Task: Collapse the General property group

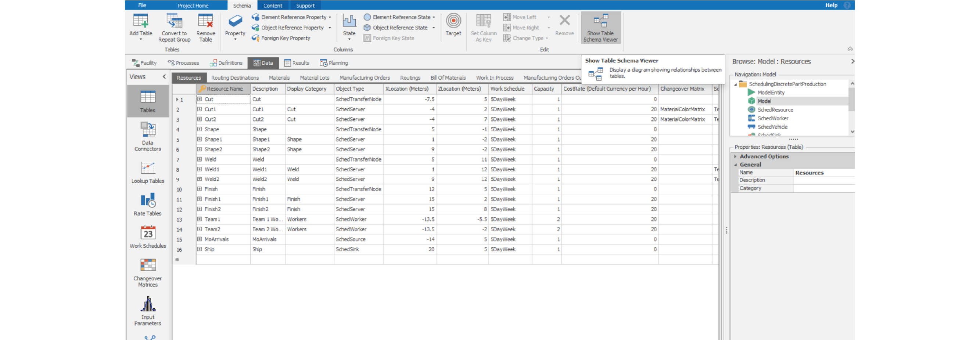Action: point(735,164)
